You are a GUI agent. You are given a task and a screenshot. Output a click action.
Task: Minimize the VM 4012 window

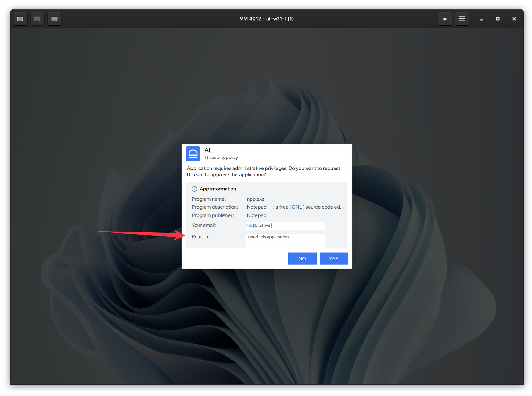[x=481, y=19]
